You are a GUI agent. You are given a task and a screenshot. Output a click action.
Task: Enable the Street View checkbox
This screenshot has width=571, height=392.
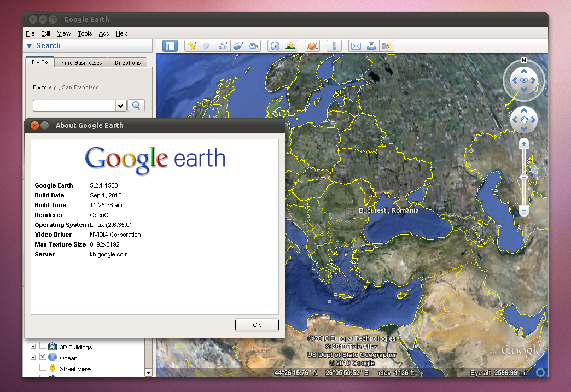pyautogui.click(x=43, y=367)
